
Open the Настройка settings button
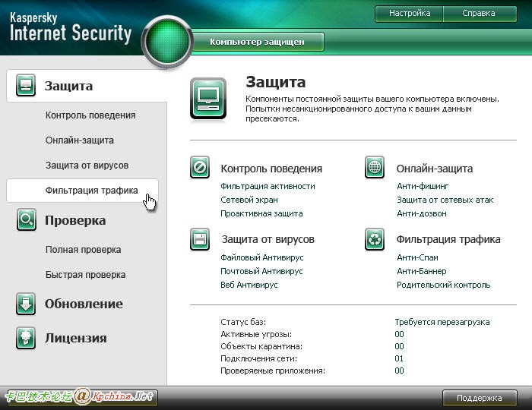point(409,13)
